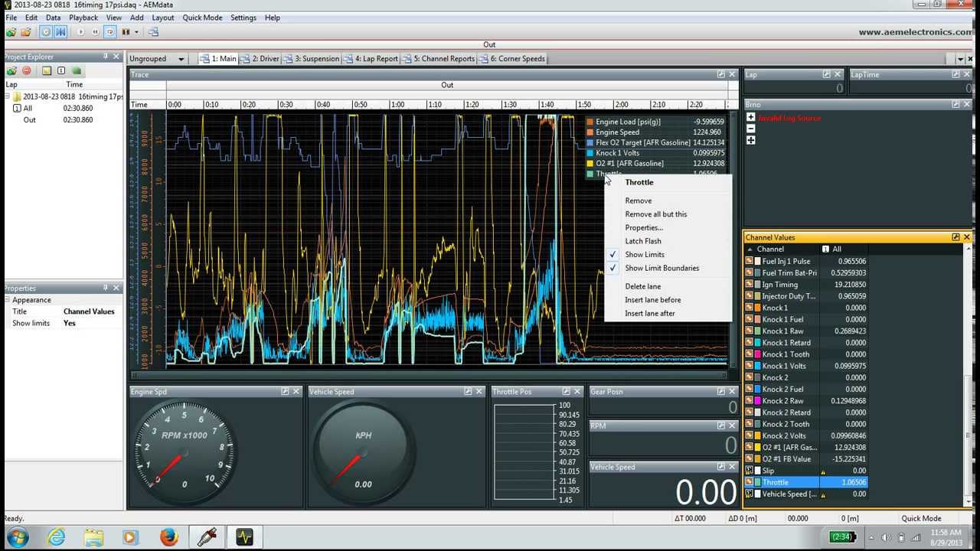The image size is (980, 551).
Task: Open the File menu
Action: click(11, 18)
